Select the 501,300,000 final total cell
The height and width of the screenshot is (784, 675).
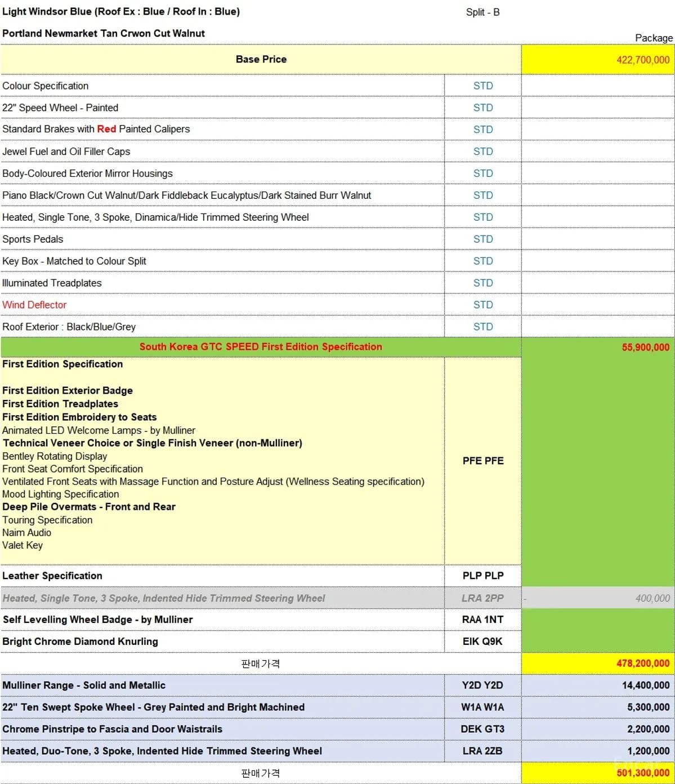click(x=598, y=773)
